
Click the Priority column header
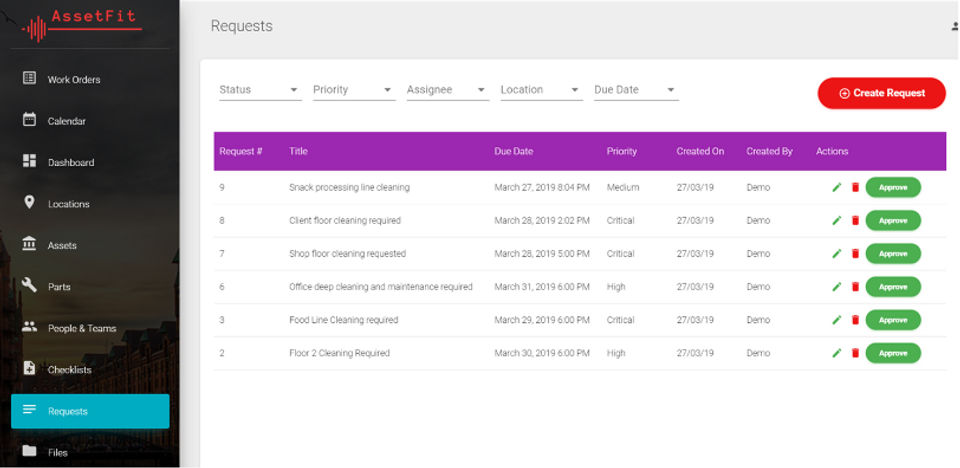point(621,151)
